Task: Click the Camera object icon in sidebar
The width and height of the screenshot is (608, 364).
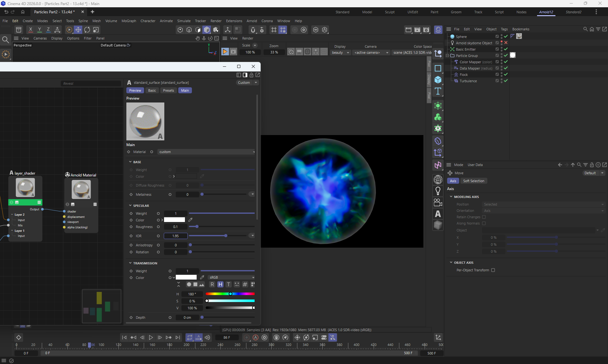Action: pyautogui.click(x=438, y=202)
